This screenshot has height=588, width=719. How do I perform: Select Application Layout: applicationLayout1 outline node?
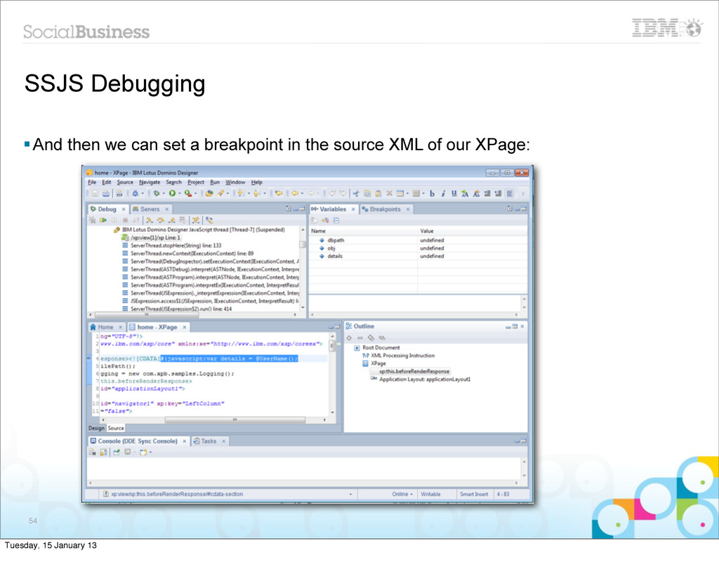click(x=421, y=380)
